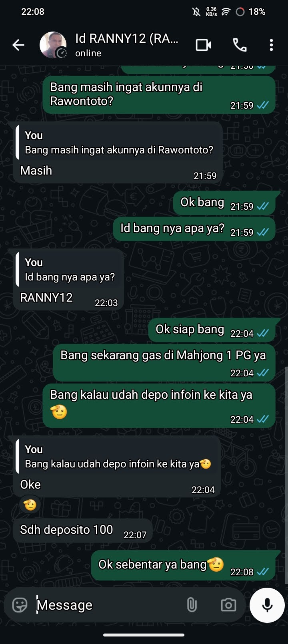This screenshot has width=288, height=644.
Task: Select 'Ok sebentar ya bang' sent message
Action: point(183,565)
